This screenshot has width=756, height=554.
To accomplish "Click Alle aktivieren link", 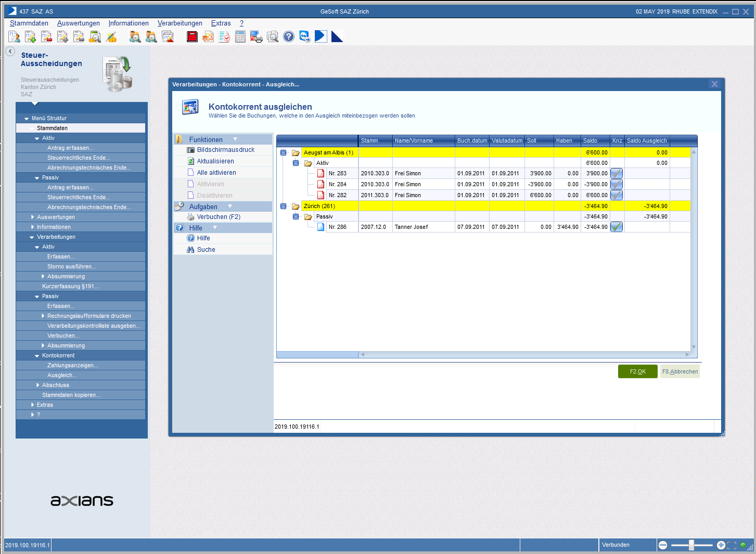I will coord(216,173).
